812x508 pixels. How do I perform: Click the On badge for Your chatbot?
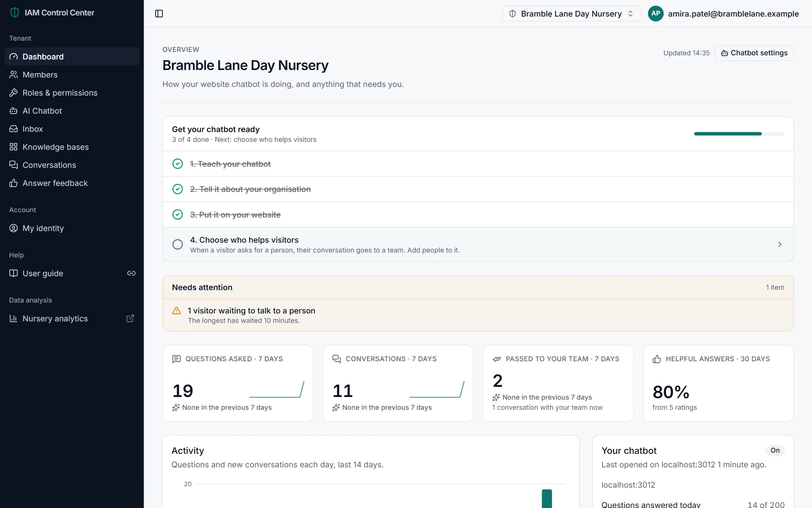[775, 450]
